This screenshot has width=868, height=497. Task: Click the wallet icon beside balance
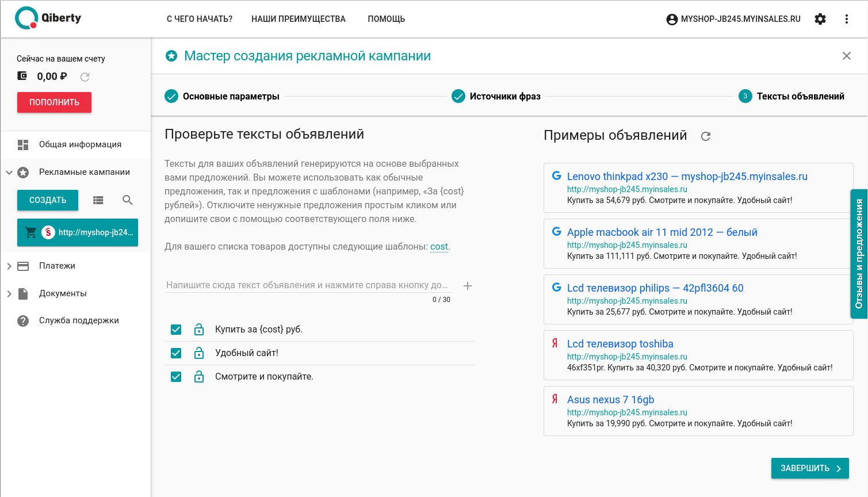(22, 76)
